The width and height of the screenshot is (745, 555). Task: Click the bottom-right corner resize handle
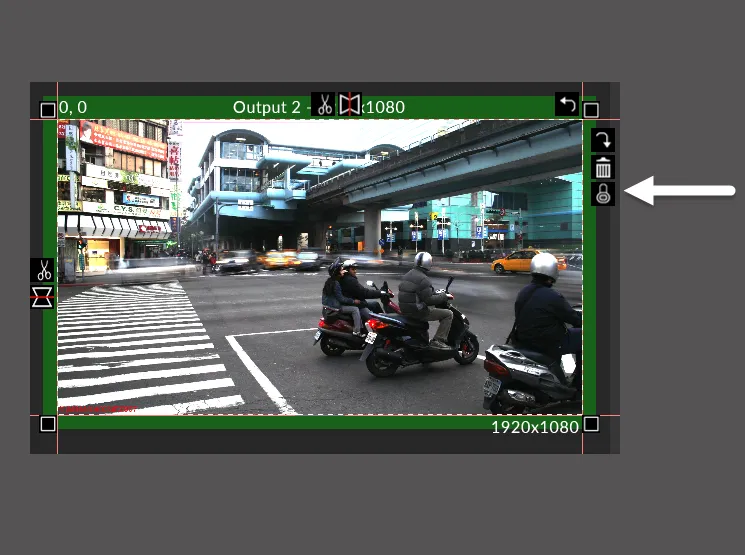(591, 424)
